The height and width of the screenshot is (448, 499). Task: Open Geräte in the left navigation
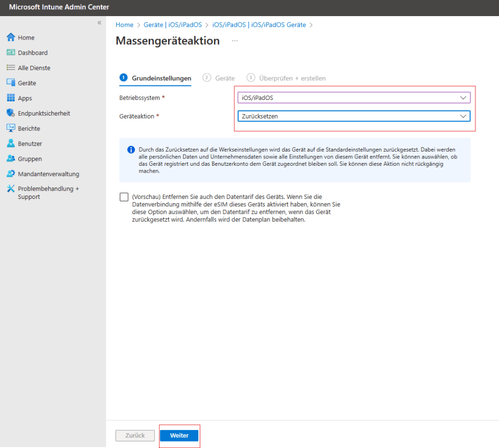[x=27, y=83]
